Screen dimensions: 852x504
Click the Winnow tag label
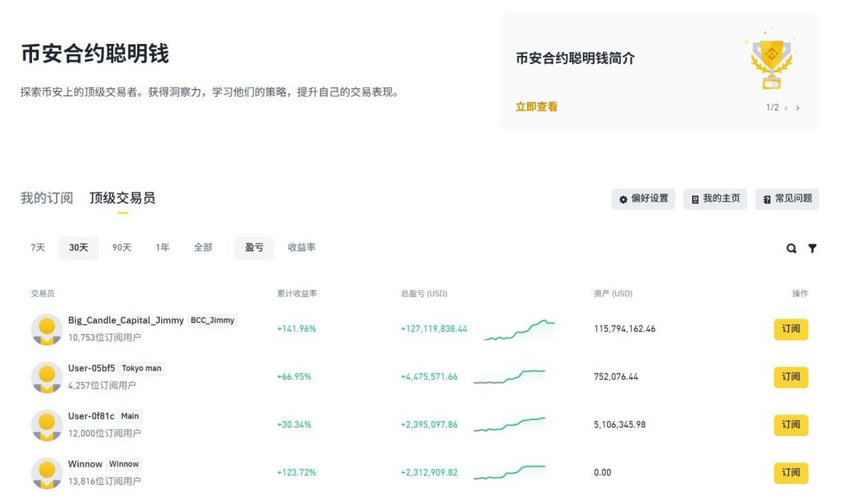coord(124,464)
